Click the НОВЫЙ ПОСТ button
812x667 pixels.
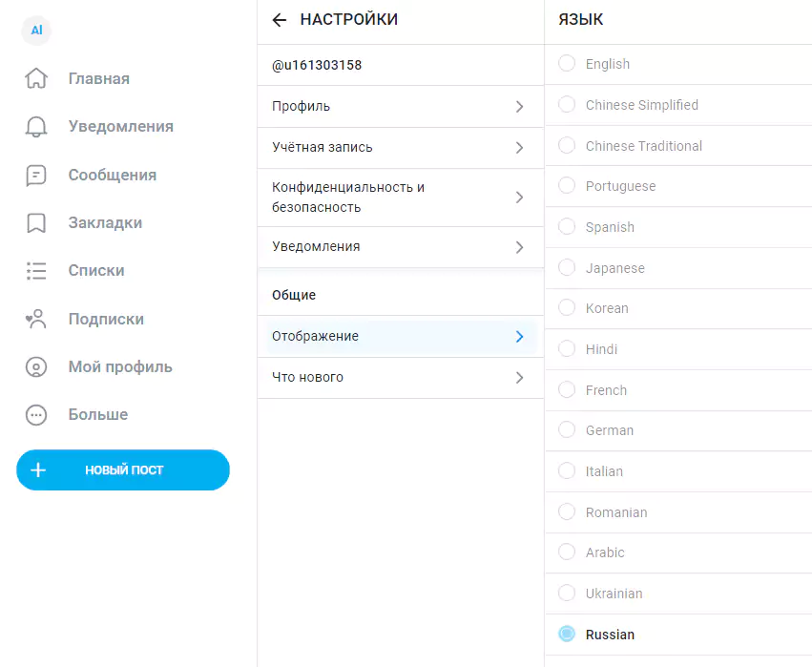pyautogui.click(x=123, y=470)
